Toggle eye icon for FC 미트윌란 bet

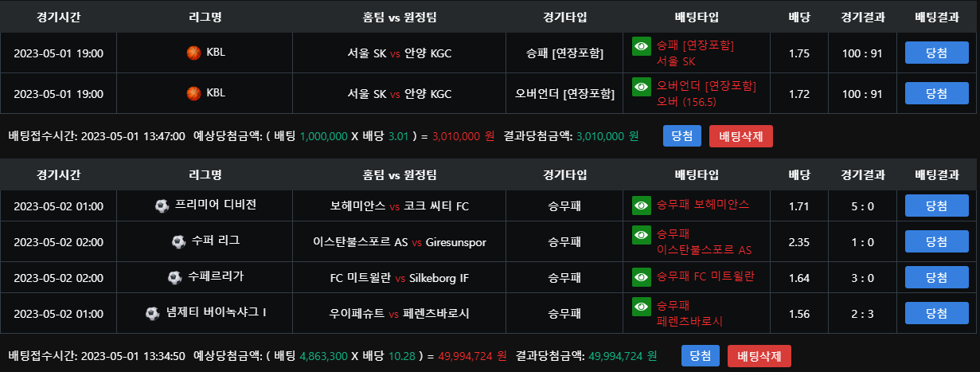tap(642, 277)
